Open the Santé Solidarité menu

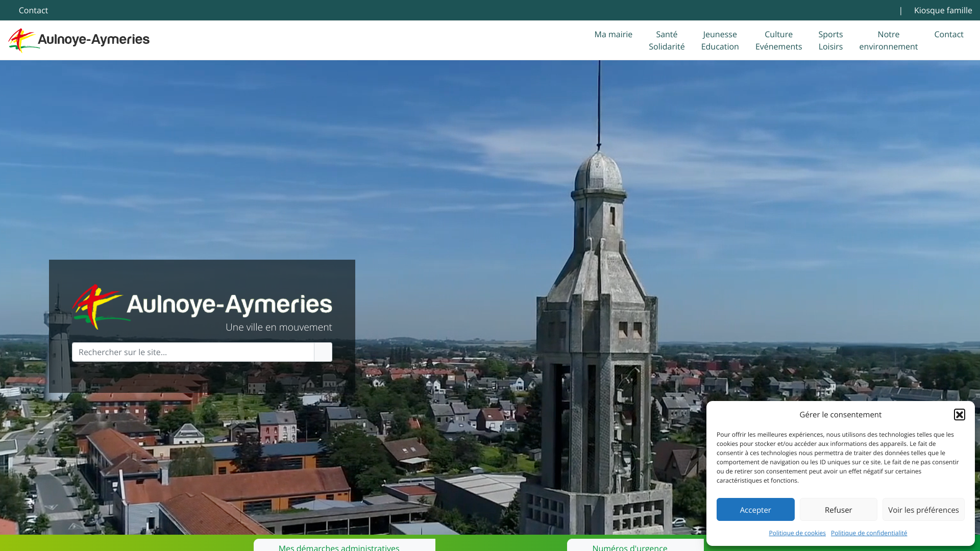(667, 40)
